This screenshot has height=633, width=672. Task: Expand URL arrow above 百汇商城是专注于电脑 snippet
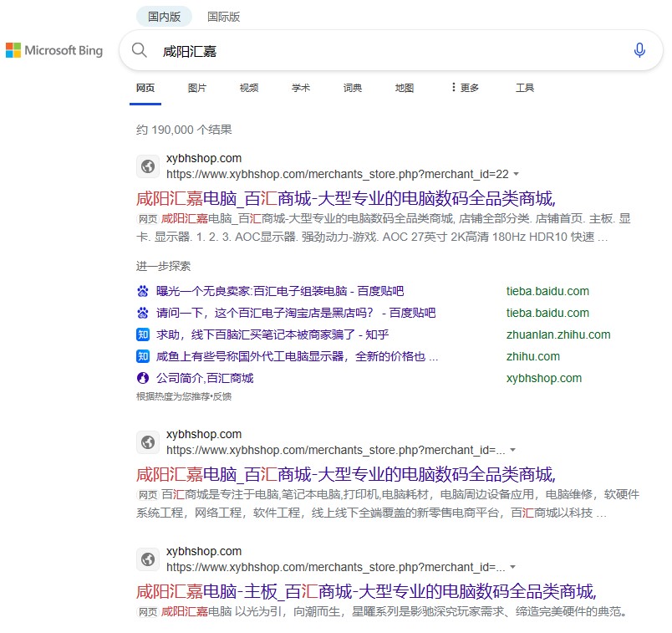tap(512, 451)
